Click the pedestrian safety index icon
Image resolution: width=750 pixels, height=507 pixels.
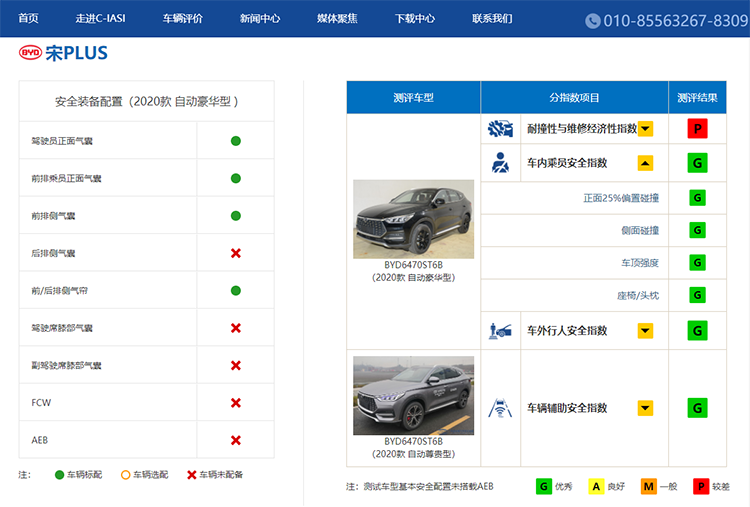click(500, 331)
